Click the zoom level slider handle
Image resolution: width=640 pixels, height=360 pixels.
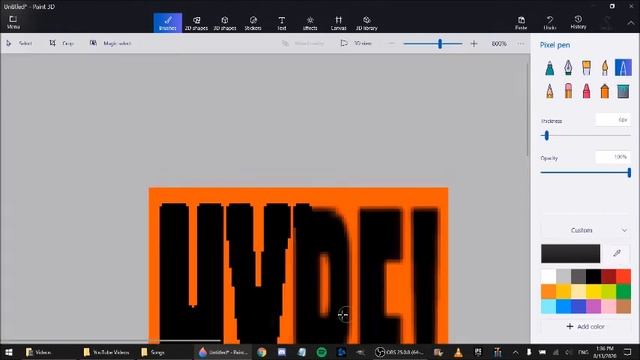tap(440, 44)
